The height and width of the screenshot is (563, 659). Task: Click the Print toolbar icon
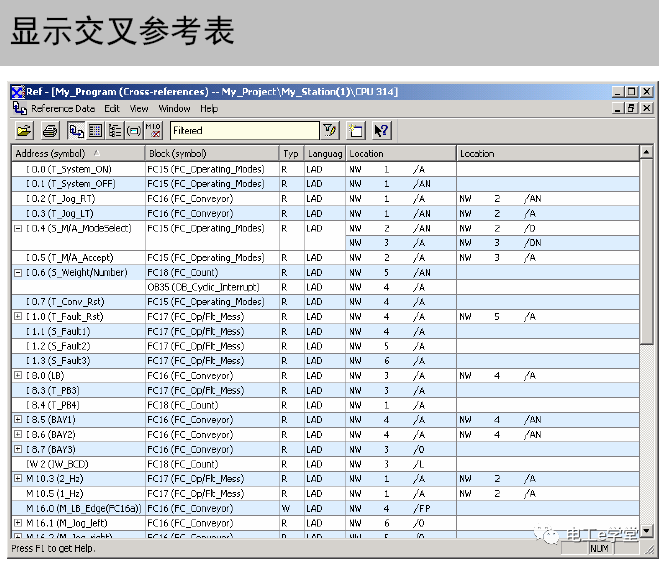[50, 131]
